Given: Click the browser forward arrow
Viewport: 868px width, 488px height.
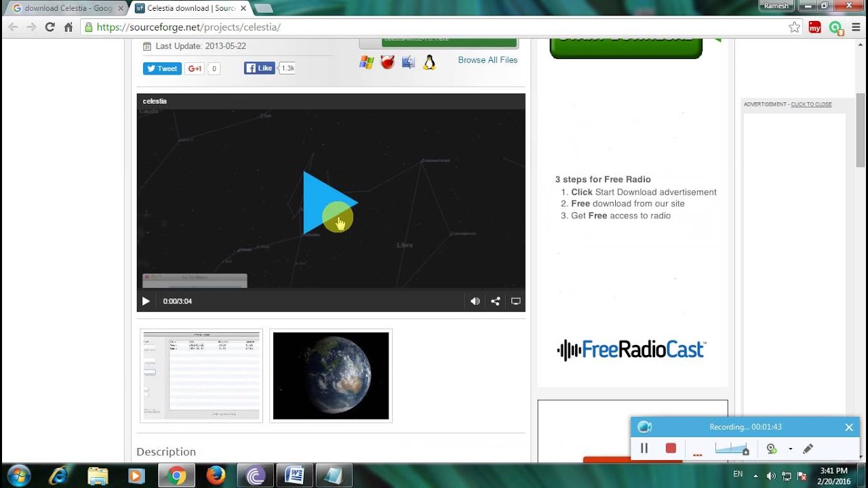Looking at the screenshot, I should point(31,27).
